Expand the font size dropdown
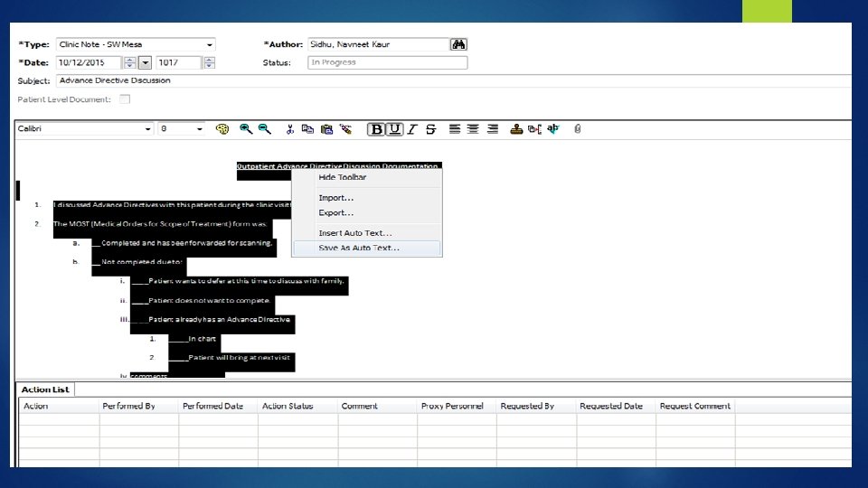 pos(199,129)
